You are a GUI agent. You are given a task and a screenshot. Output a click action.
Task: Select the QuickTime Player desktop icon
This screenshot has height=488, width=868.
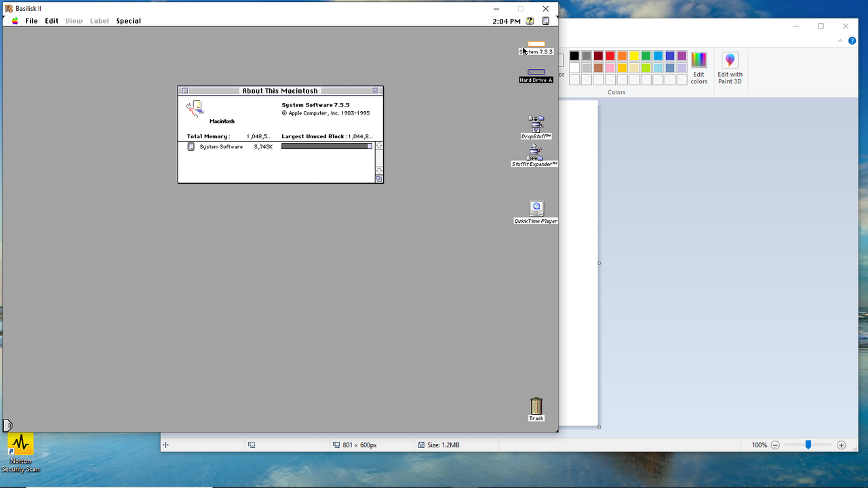[536, 208]
